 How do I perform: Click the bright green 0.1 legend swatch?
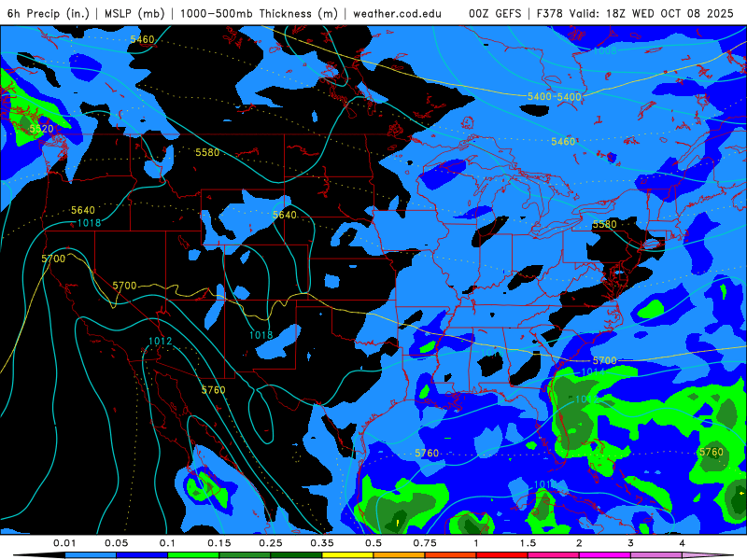click(193, 555)
